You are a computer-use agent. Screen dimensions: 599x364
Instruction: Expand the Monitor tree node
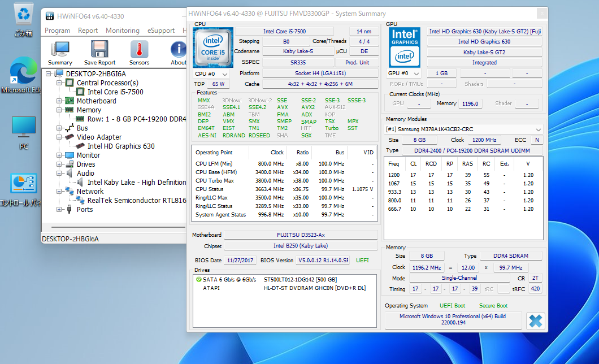pyautogui.click(x=59, y=155)
